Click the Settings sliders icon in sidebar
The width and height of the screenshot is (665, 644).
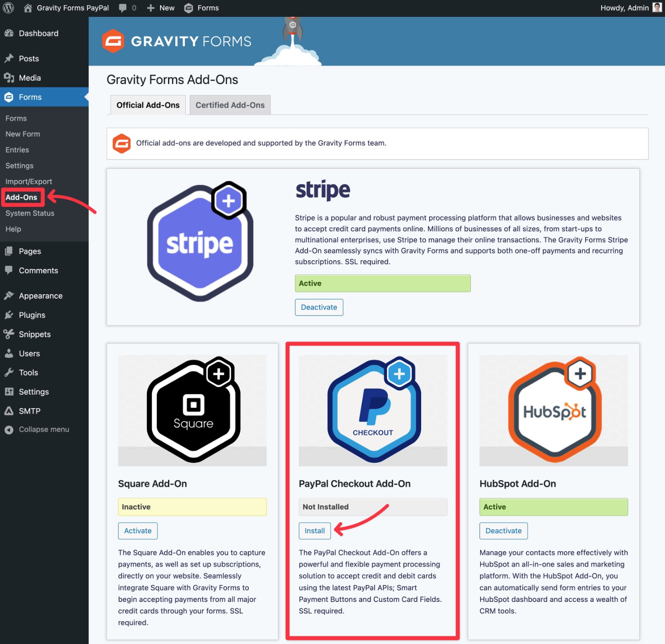point(9,392)
